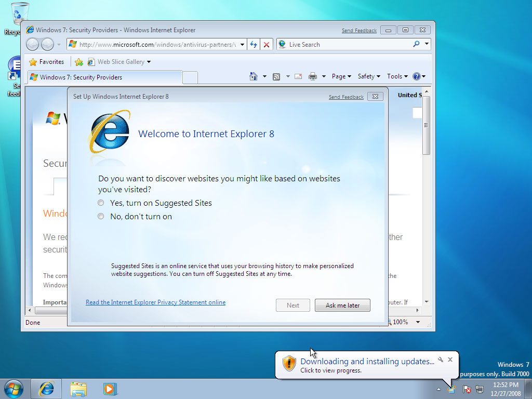Click the shield icon in update balloon
The width and height of the screenshot is (532, 399).
pos(289,363)
